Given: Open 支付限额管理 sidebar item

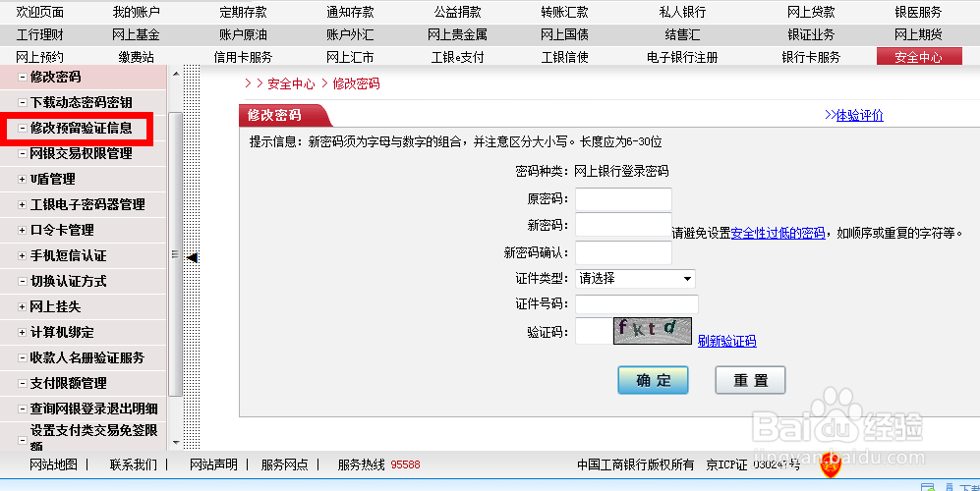Looking at the screenshot, I should click(x=68, y=384).
